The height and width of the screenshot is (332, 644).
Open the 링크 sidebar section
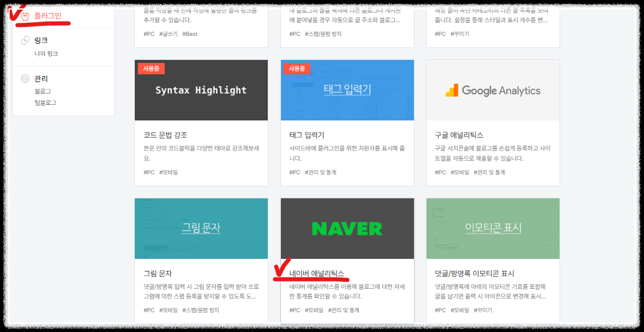pos(41,40)
